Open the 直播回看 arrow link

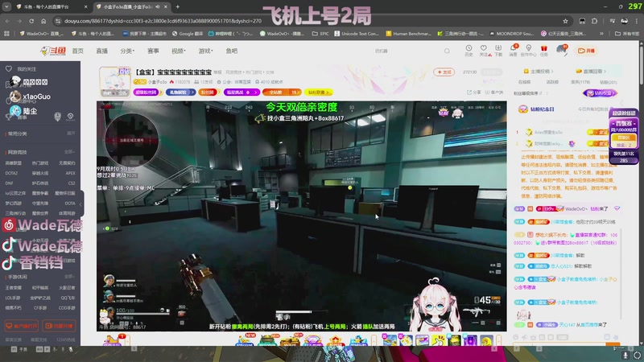coord(592,72)
